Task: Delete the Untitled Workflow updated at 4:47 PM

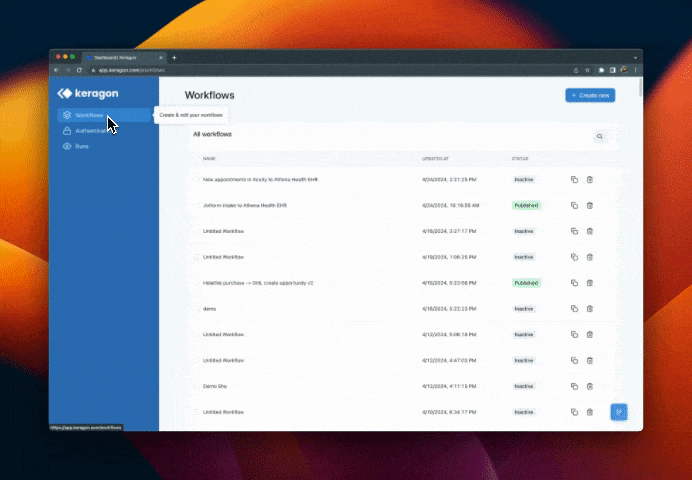Action: pos(590,360)
